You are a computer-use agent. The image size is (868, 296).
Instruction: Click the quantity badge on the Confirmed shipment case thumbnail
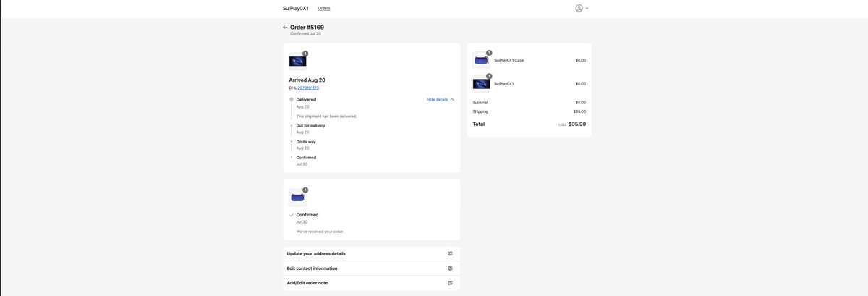305,190
